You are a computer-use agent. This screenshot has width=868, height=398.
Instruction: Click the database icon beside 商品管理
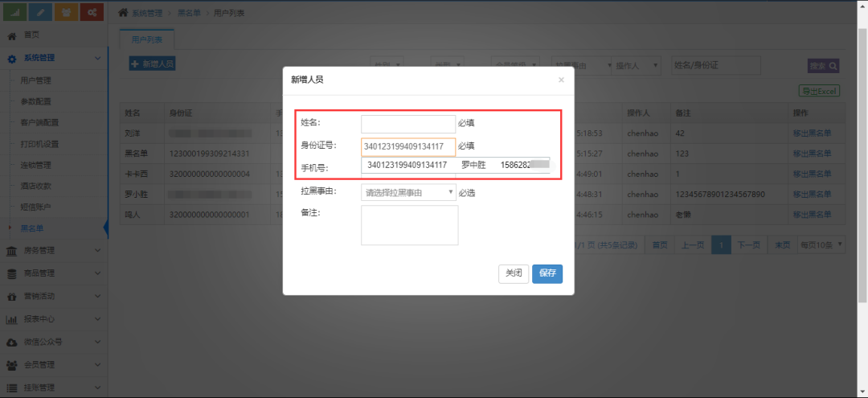point(11,274)
